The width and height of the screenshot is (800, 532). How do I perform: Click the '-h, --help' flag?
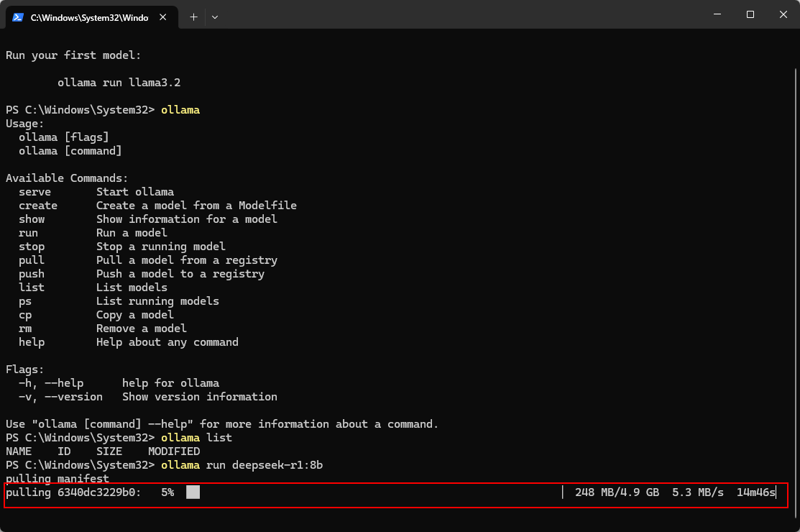point(51,383)
